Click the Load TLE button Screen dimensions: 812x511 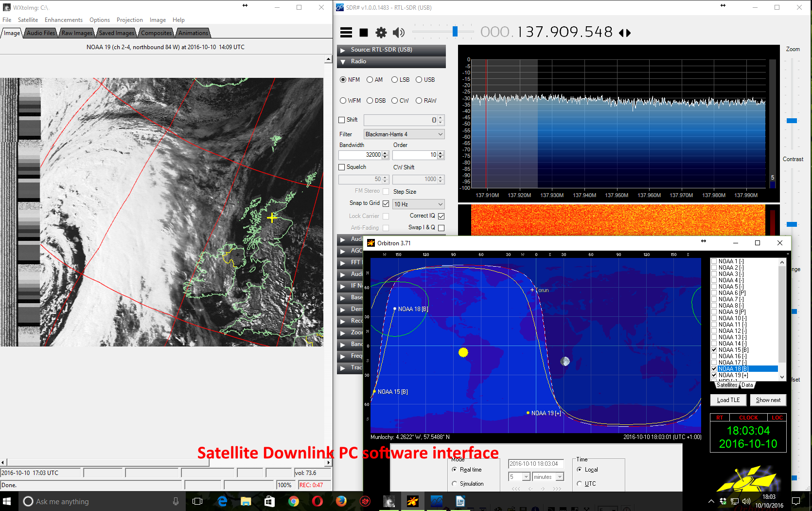point(728,400)
